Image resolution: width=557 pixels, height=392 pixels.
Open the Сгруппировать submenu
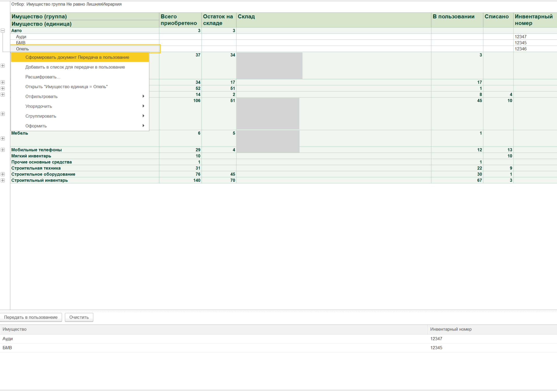(41, 116)
